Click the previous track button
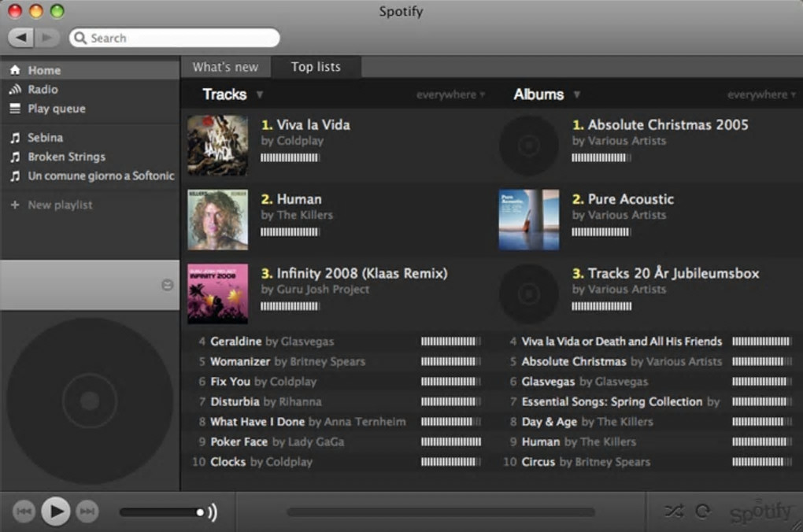This screenshot has height=532, width=803. coord(24,511)
